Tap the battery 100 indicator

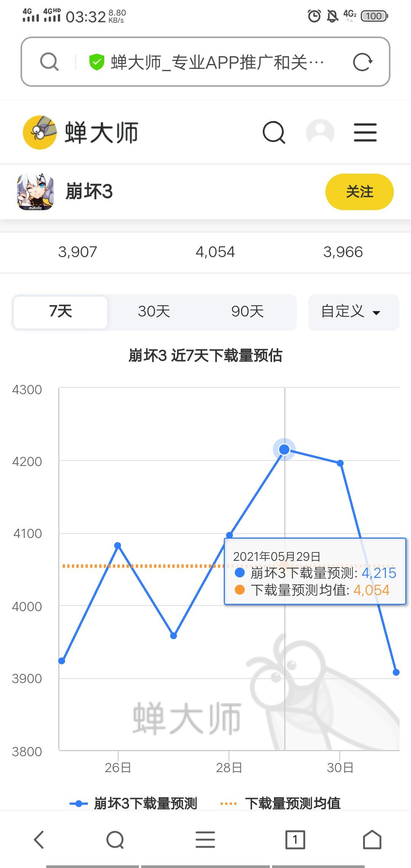point(374,16)
